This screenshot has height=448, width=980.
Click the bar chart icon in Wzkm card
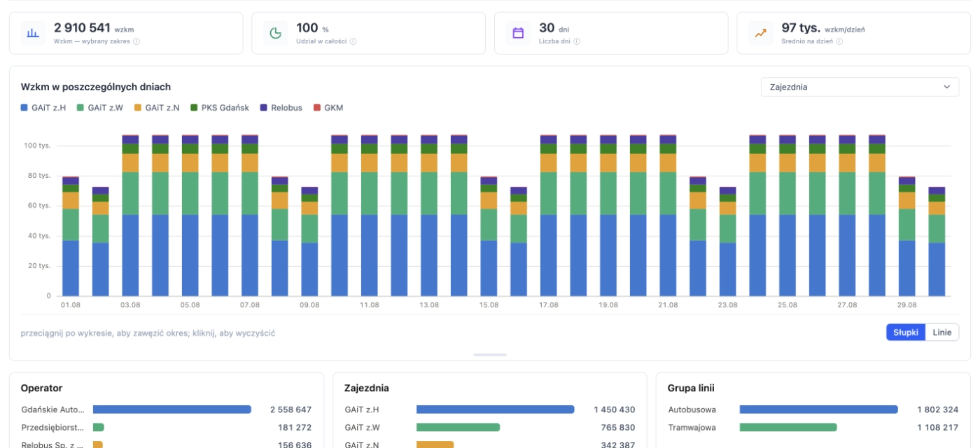pyautogui.click(x=33, y=33)
